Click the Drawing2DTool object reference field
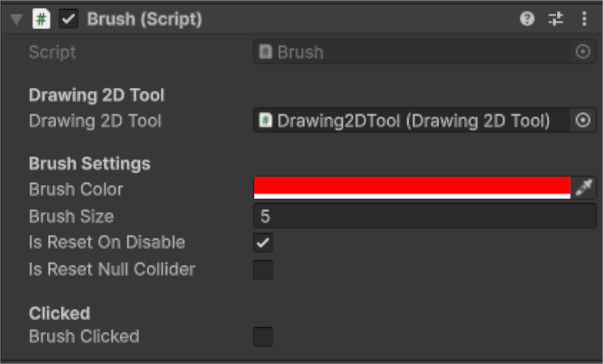Image resolution: width=603 pixels, height=364 pixels. 412,121
